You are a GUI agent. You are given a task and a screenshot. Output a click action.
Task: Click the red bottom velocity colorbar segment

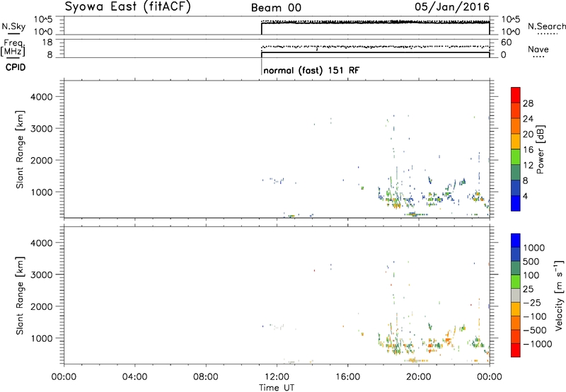(x=516, y=350)
